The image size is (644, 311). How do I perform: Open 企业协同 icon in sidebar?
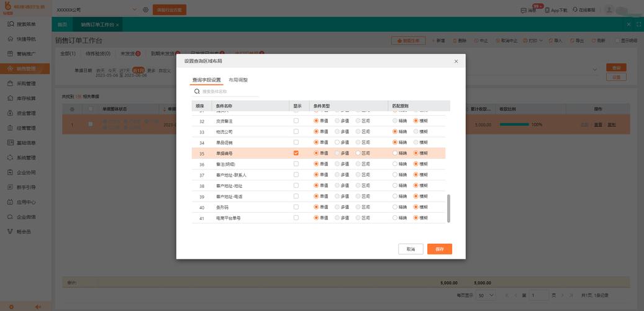(x=11, y=172)
